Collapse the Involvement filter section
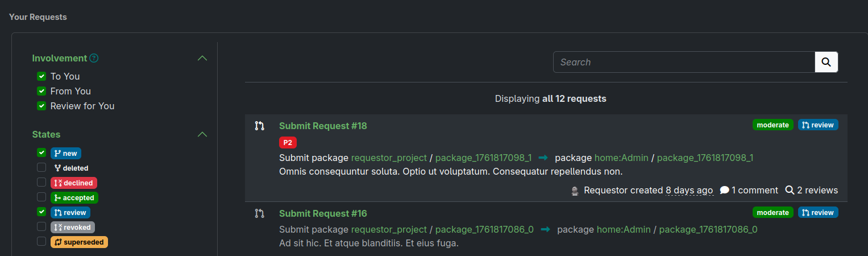Image resolution: width=868 pixels, height=256 pixels. coord(202,58)
